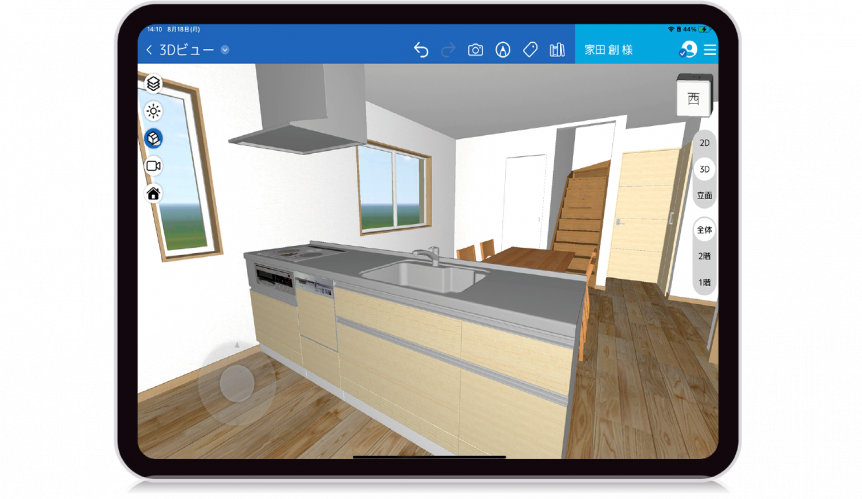Image resolution: width=862 pixels, height=499 pixels.
Task: Tap the back arrow beside 3Dビュー
Action: point(150,50)
